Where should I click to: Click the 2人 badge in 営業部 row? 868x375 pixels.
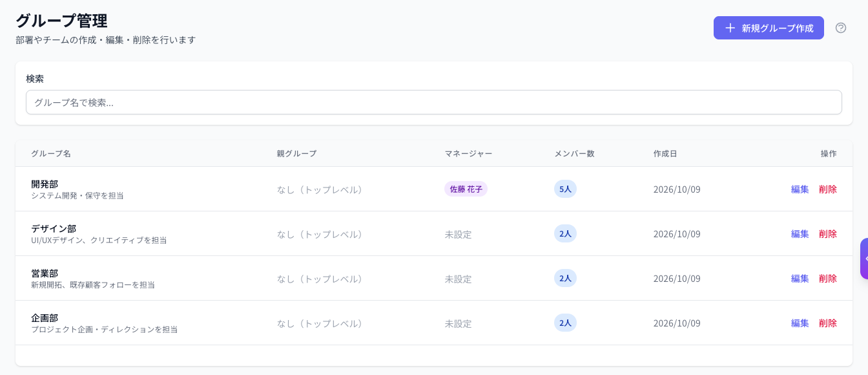[565, 278]
